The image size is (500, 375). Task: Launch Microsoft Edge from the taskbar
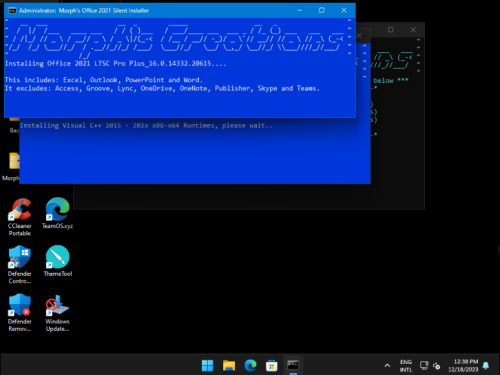click(250, 366)
